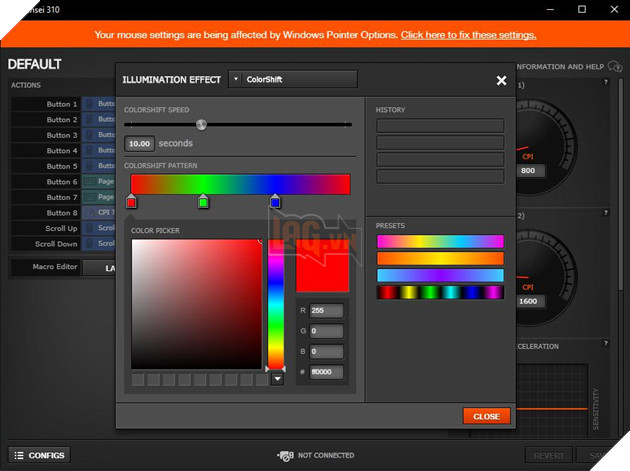Apply the solid orange gradient preset
Screen dimensions: 630x471
[x=439, y=259]
